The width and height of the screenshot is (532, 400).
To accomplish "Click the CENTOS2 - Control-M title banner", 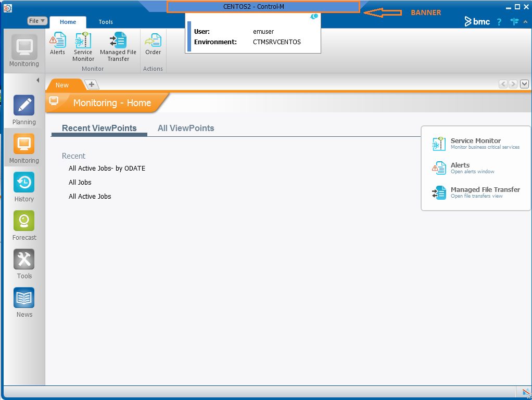I will coord(263,7).
